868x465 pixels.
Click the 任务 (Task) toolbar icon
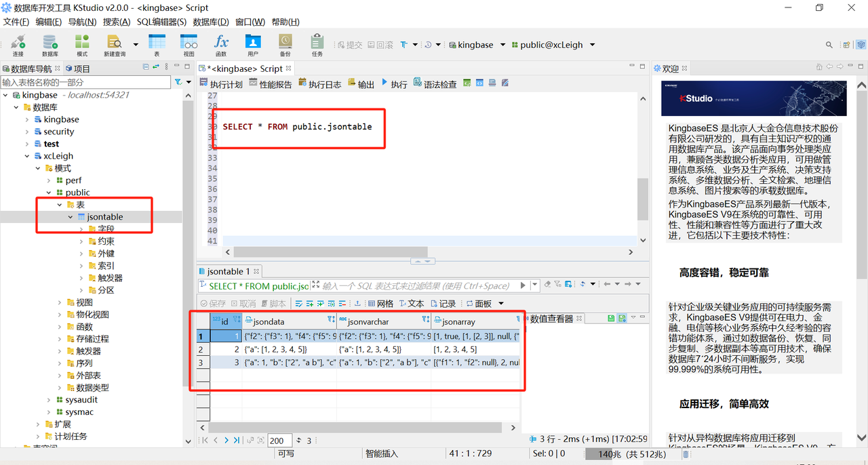pos(317,45)
